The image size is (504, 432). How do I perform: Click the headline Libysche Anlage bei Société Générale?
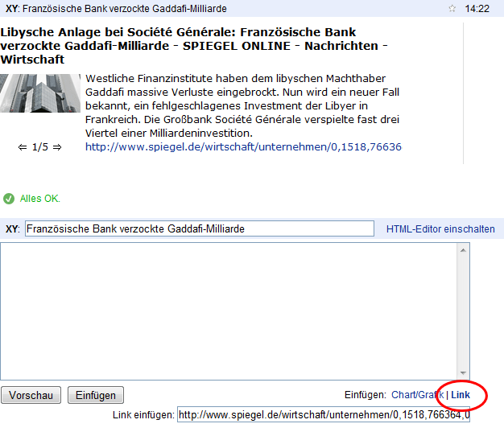[194, 46]
